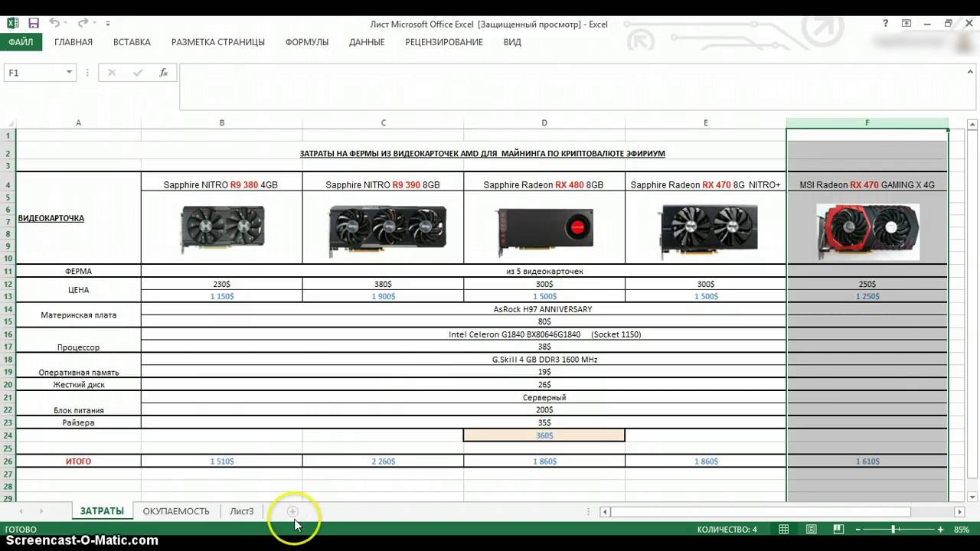The image size is (980, 551).
Task: Click the MSI RX 470 GAMING X image
Action: coord(868,231)
